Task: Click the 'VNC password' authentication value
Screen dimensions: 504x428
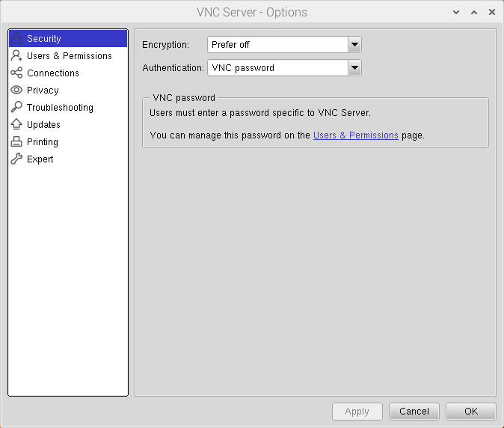Action: click(243, 68)
